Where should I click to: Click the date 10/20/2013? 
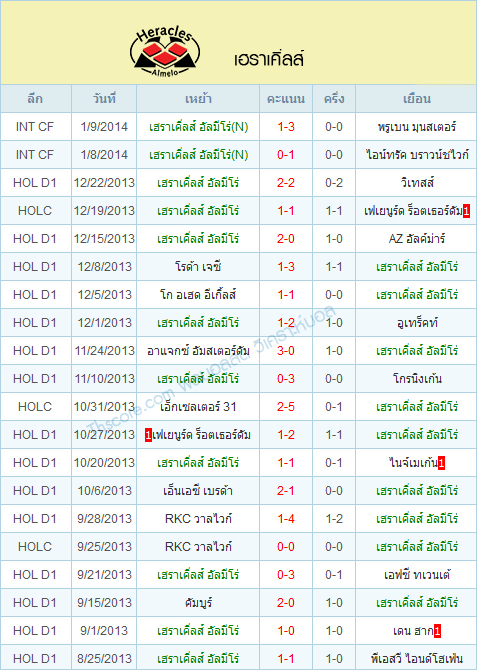coord(104,463)
